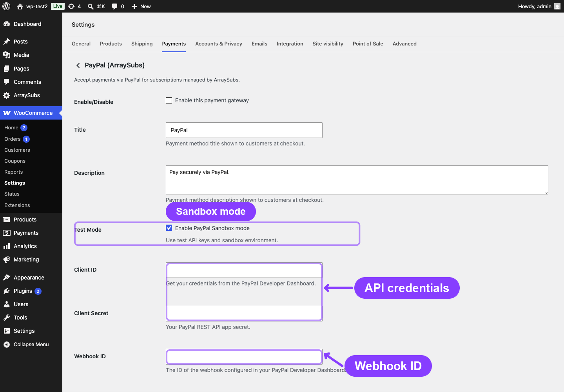Viewport: 564px width, 392px height.
Task: Open Settings sliders icon in main sidebar
Action: pos(7,331)
